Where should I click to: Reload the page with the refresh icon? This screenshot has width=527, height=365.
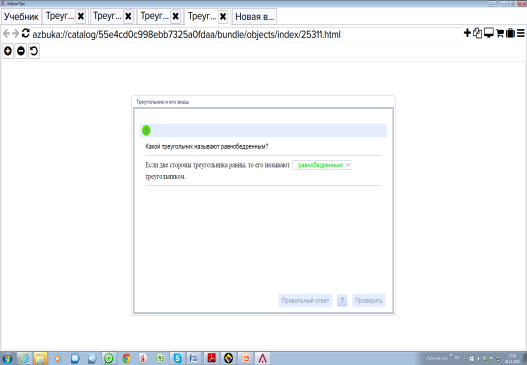[26, 33]
